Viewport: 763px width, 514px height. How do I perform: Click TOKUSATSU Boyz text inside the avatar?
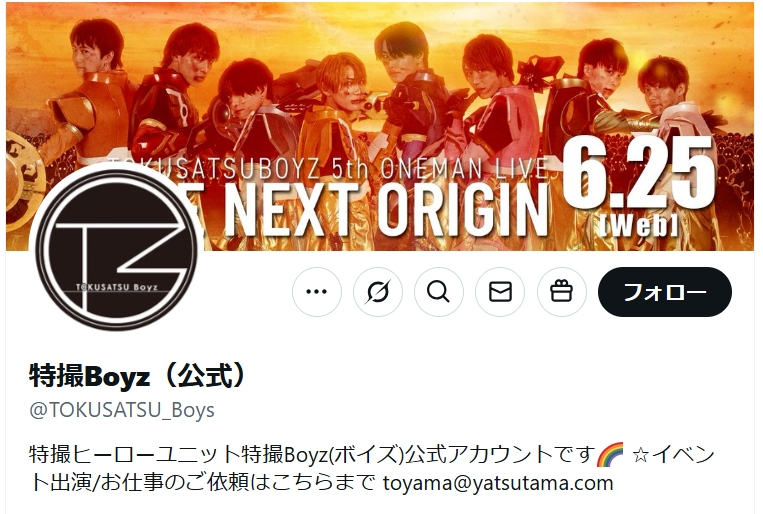pos(117,287)
